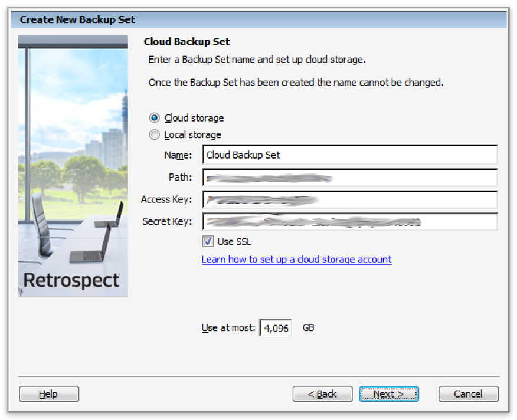517x420 pixels.
Task: Select the Cloud storage radio button
Action: click(154, 118)
